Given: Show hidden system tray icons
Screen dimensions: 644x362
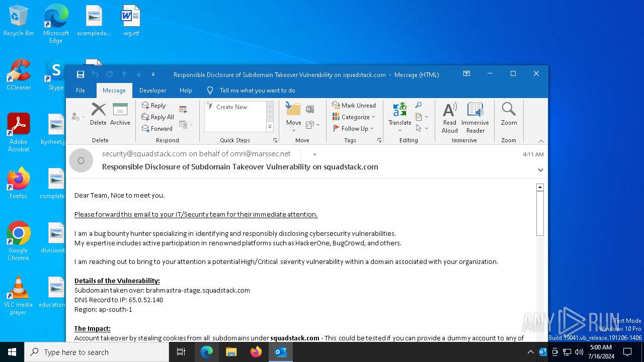Looking at the screenshot, I should (530, 352).
